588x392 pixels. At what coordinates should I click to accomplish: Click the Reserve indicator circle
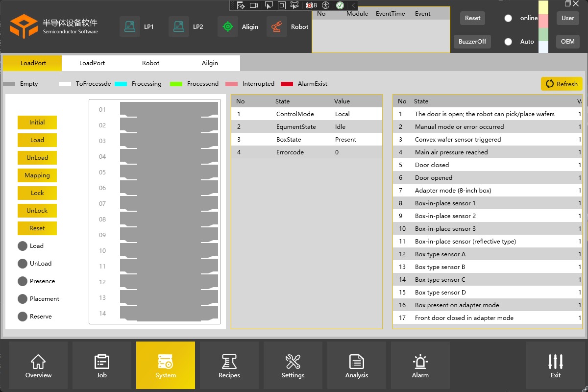[x=23, y=317]
